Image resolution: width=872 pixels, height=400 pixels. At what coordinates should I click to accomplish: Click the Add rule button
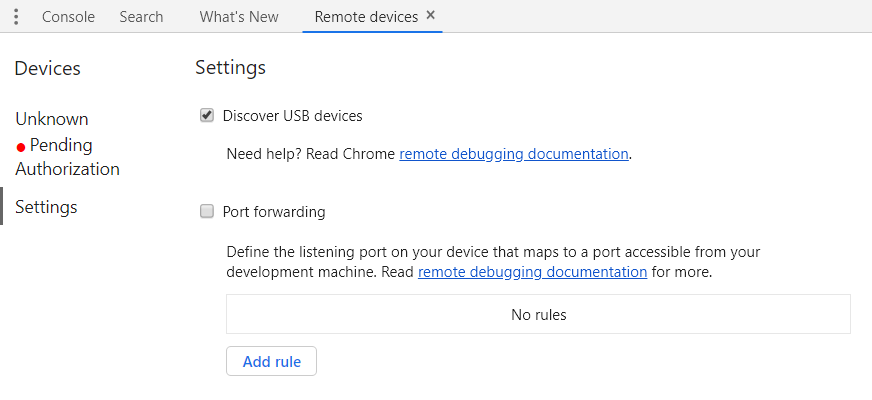pyautogui.click(x=271, y=361)
